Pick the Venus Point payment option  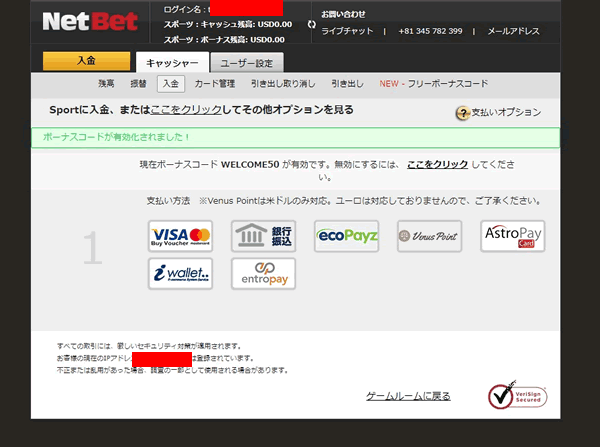[x=429, y=236]
